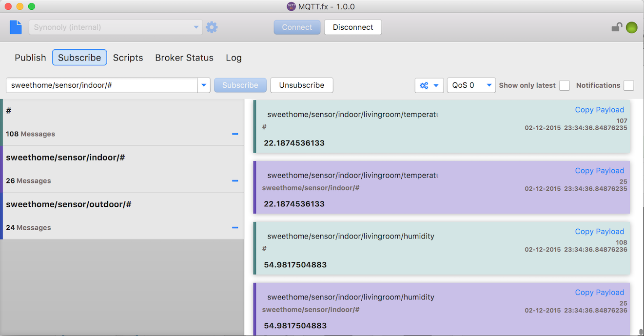Viewport: 644px width, 336px height.
Task: Select the sweethome/sensor/outdoor/# subscription
Action: [69, 204]
